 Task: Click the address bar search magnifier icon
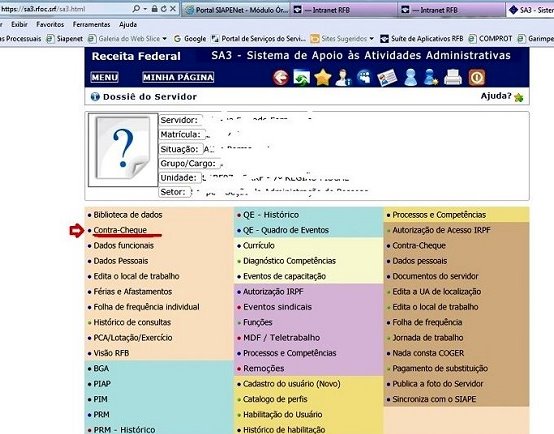136,9
